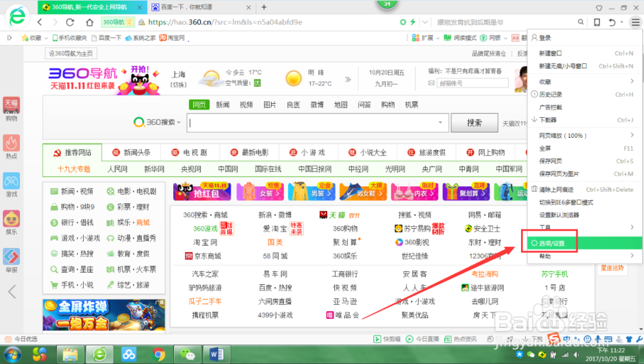
Task: Open the 小说大全 category tab
Action: tap(368, 153)
